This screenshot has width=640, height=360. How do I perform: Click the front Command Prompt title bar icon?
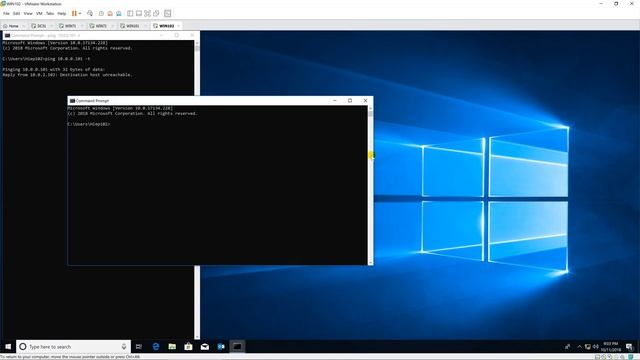point(72,100)
